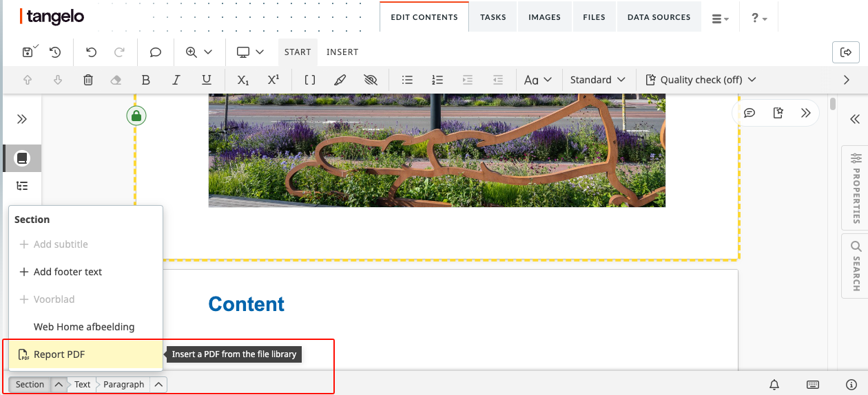This screenshot has height=395, width=868.
Task: Click the exit editor icon
Action: [x=846, y=52]
